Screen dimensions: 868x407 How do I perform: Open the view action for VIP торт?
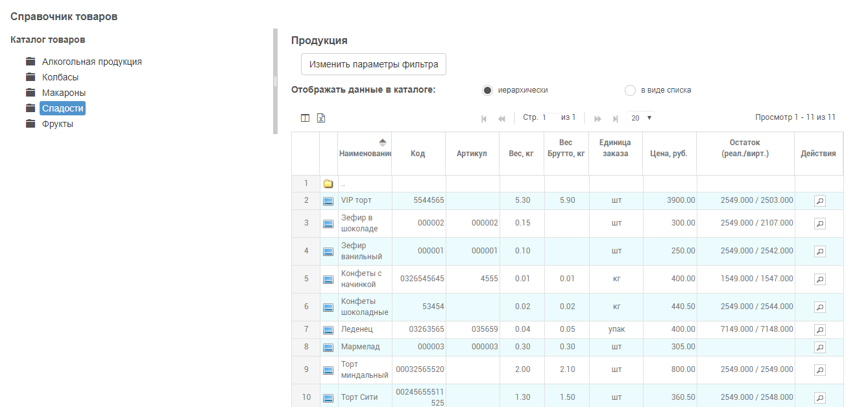pyautogui.click(x=819, y=201)
